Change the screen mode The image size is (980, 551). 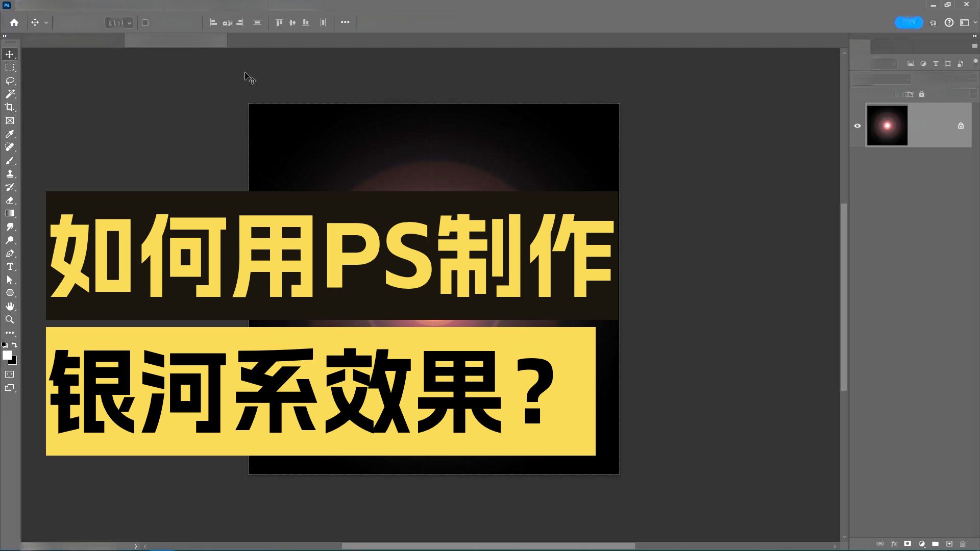(x=10, y=388)
